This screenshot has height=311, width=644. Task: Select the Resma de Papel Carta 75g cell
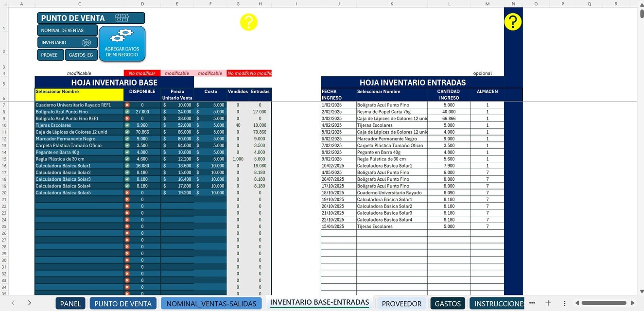pyautogui.click(x=392, y=112)
